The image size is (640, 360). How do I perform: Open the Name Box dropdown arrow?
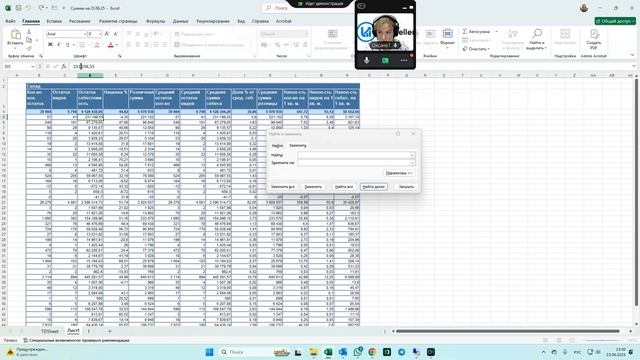click(33, 66)
